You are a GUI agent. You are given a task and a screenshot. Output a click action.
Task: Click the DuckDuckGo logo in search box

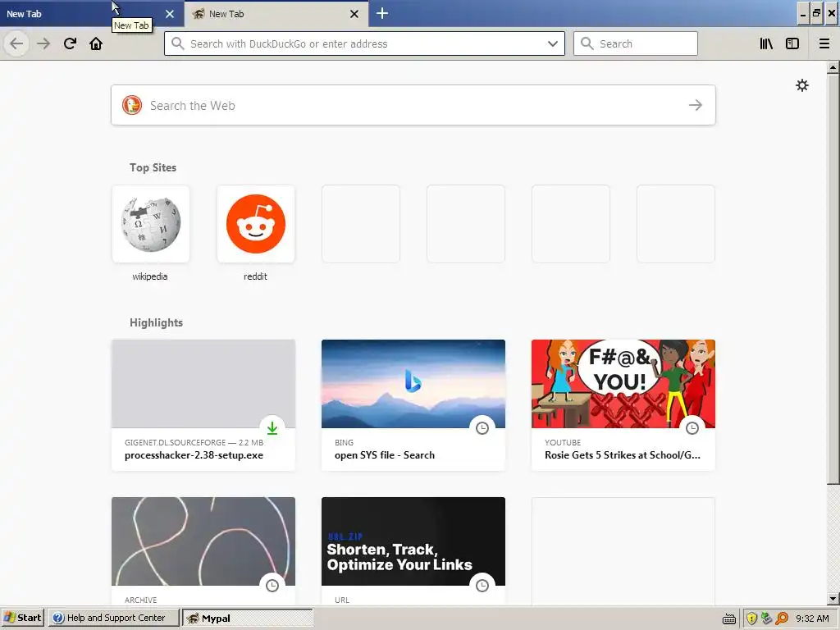(x=132, y=105)
